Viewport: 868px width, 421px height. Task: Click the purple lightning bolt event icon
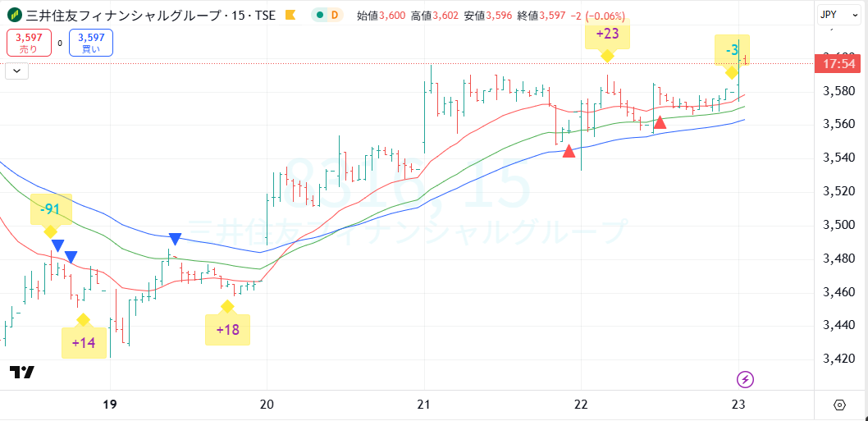point(745,379)
